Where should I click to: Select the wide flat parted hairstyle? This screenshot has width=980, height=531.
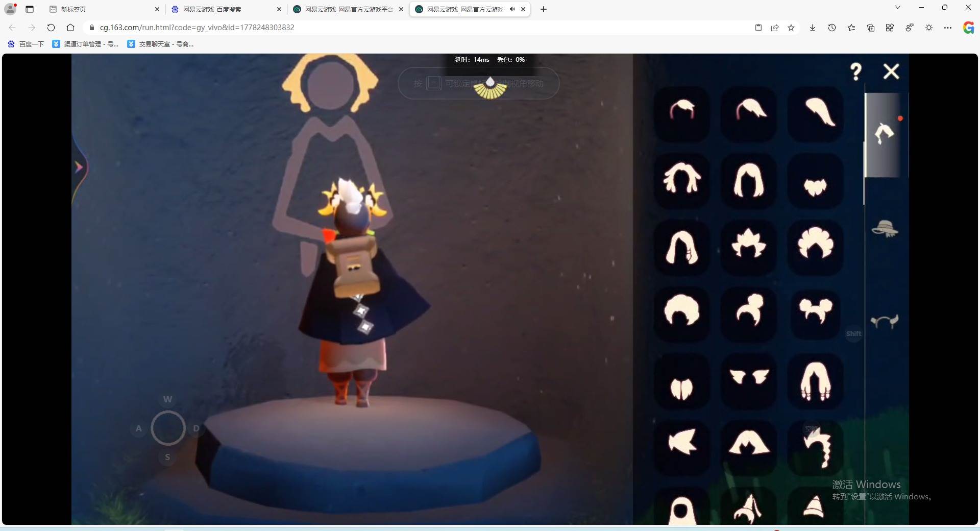coord(749,447)
